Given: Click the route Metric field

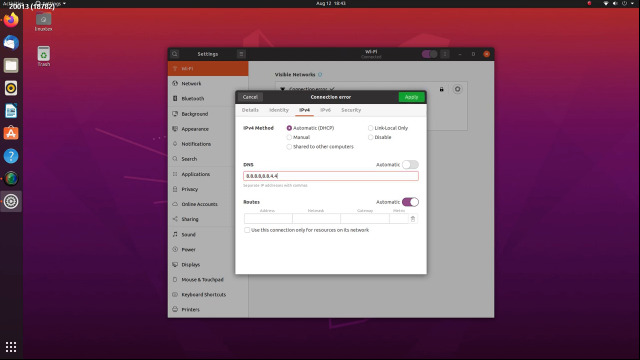Looking at the screenshot, I should click(x=399, y=219).
